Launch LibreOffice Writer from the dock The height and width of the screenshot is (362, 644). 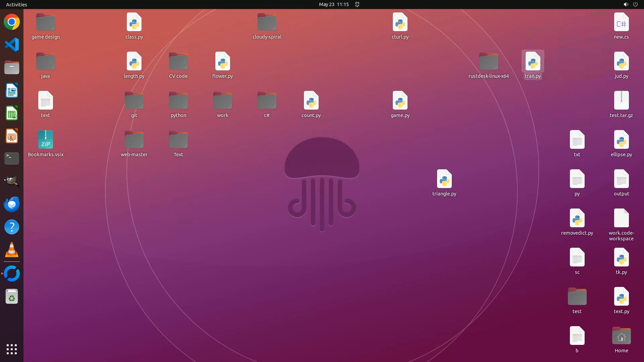12,90
